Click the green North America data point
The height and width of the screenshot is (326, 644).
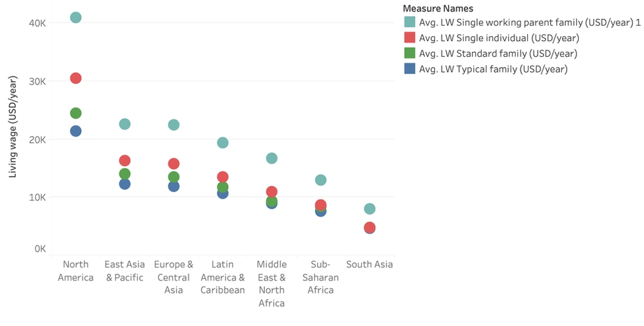[x=75, y=113]
